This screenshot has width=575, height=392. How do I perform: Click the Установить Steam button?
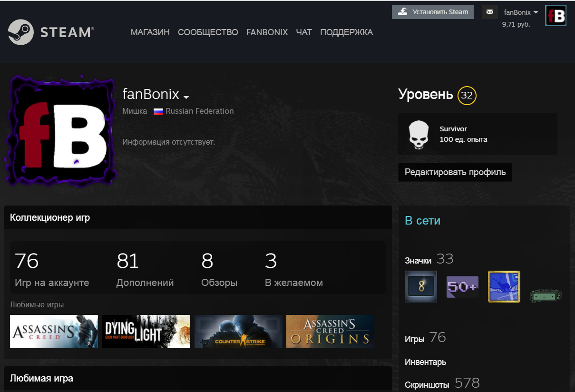[433, 12]
